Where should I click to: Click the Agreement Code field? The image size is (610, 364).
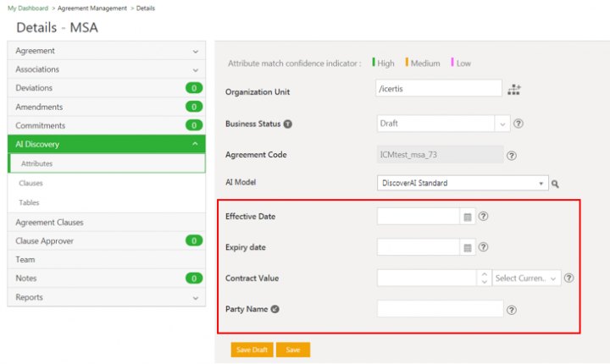440,154
